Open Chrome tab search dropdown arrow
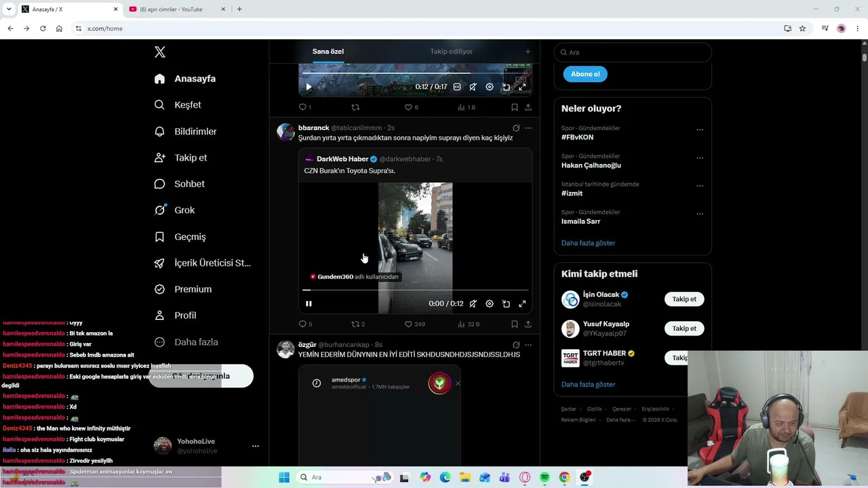 [x=9, y=9]
